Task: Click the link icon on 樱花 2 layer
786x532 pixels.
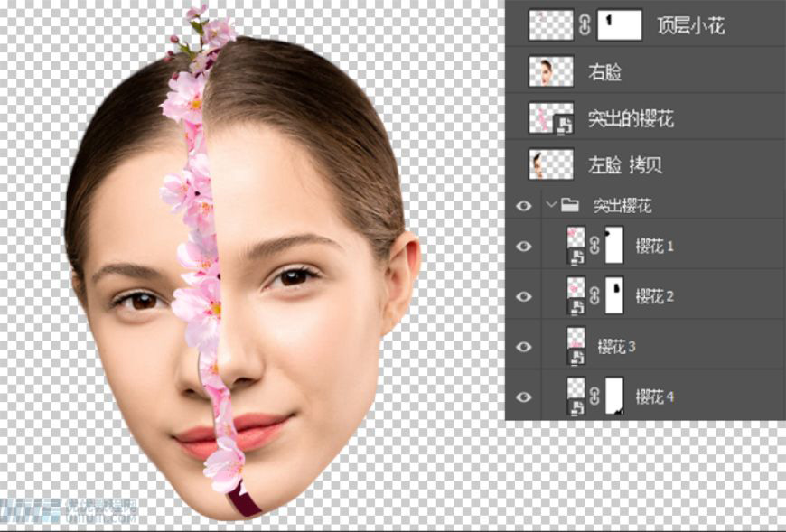Action: 594,294
